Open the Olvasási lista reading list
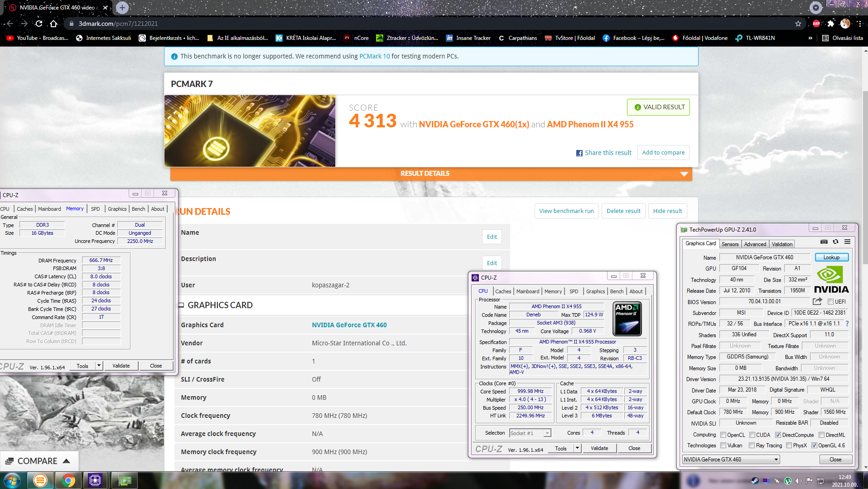Viewport: 868px width, 489px height. point(843,38)
